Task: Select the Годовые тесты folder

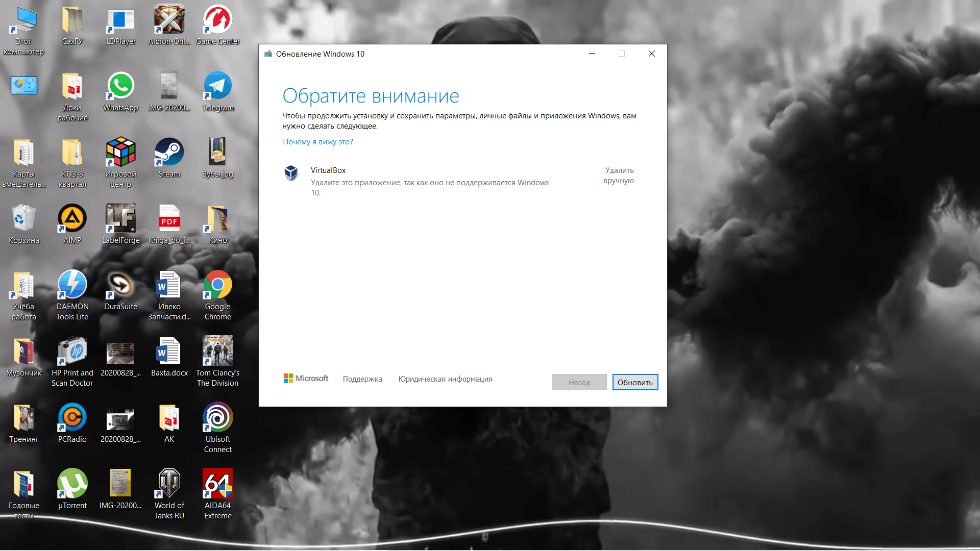Action: (23, 495)
